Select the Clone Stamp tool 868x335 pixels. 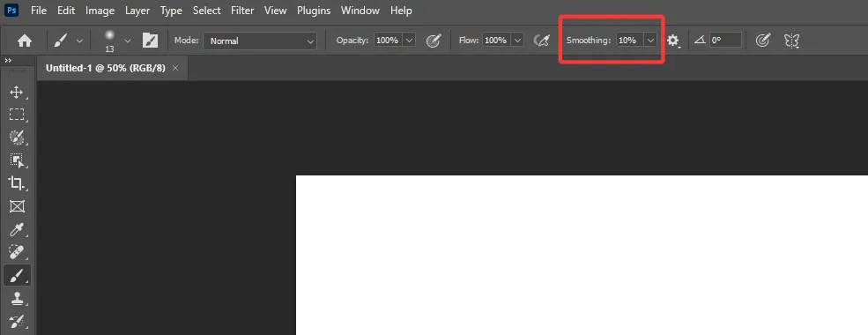pyautogui.click(x=17, y=298)
